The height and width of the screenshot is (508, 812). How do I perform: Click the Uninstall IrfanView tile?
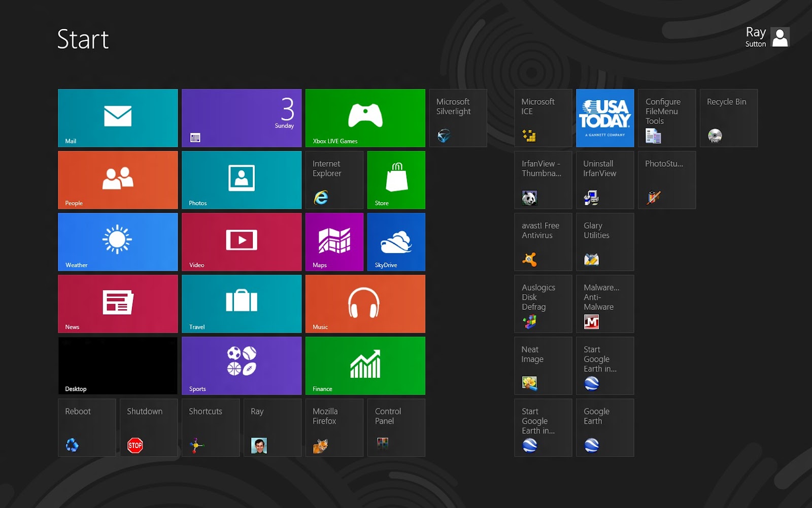coord(605,180)
